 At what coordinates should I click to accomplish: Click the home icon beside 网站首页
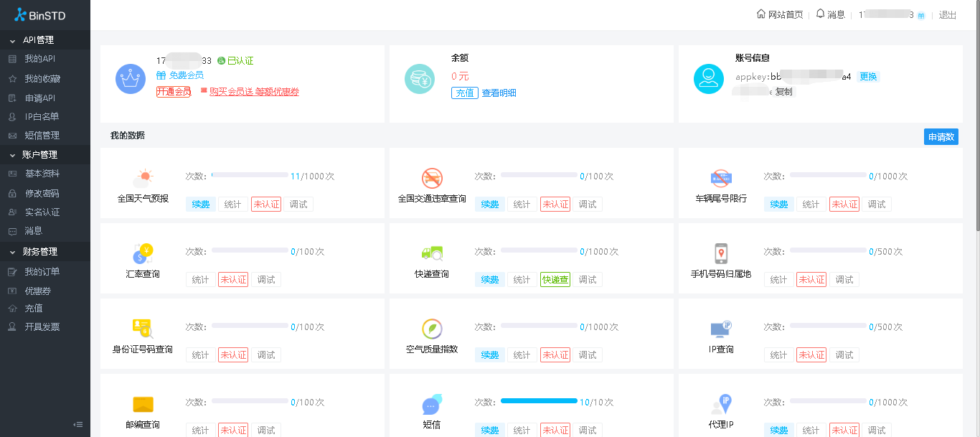coord(761,14)
